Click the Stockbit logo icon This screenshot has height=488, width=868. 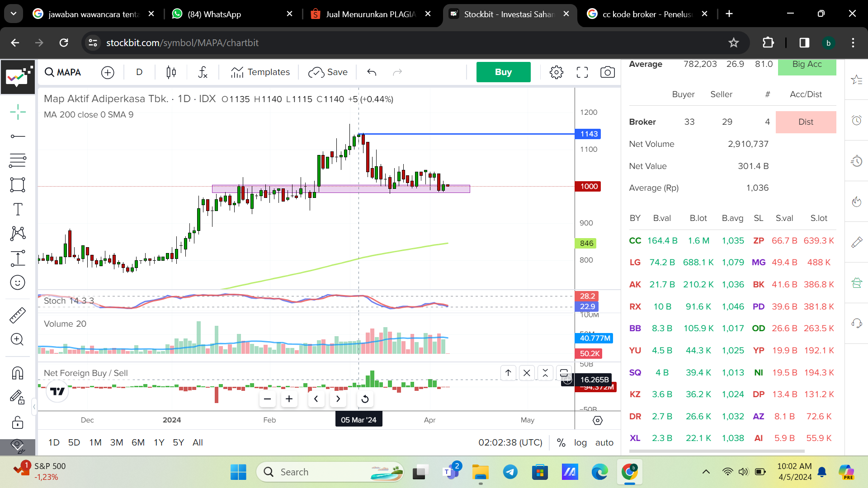pyautogui.click(x=18, y=76)
